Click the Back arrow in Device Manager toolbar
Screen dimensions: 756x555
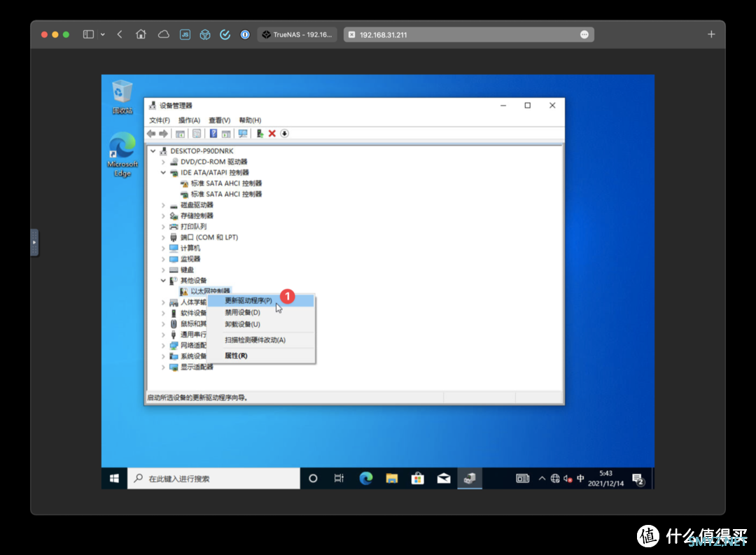click(x=151, y=134)
